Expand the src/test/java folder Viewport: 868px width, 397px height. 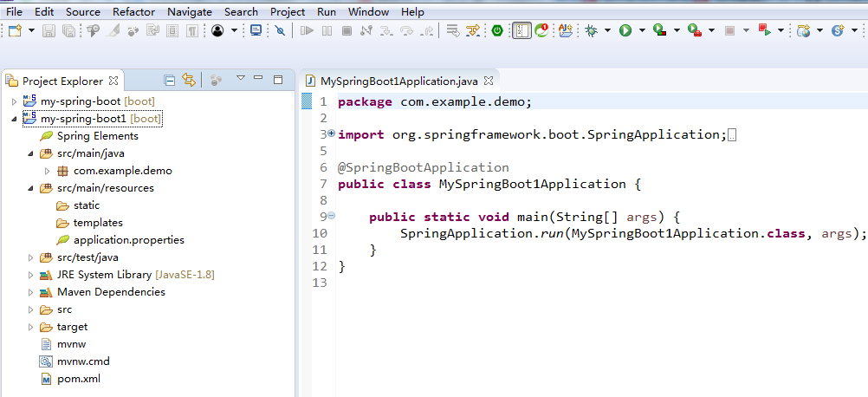click(31, 257)
